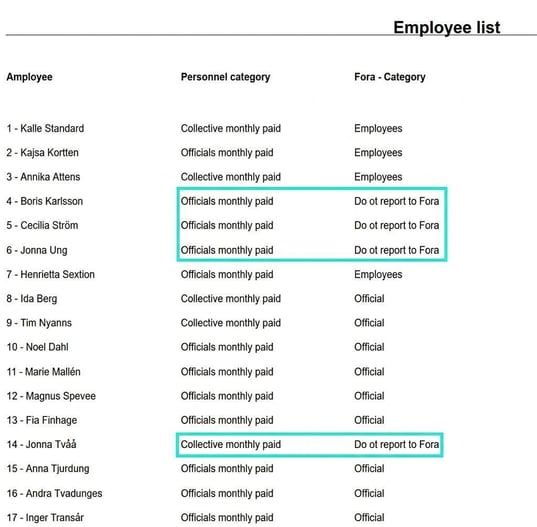
Task: Click Tim Nyanns' "Collective monthly paid" cell
Action: [231, 323]
